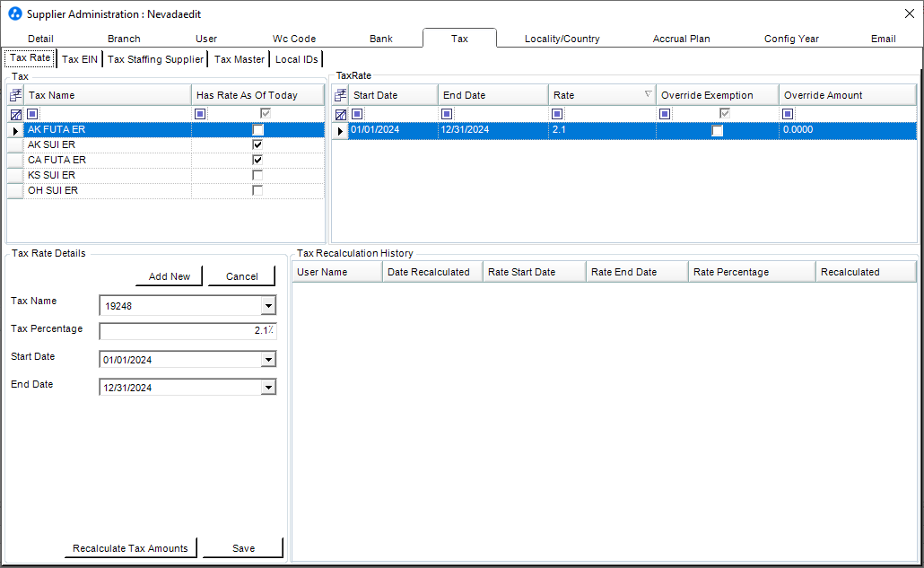924x568 pixels.
Task: Click the 0.0000 Override Amount cell
Action: 848,129
